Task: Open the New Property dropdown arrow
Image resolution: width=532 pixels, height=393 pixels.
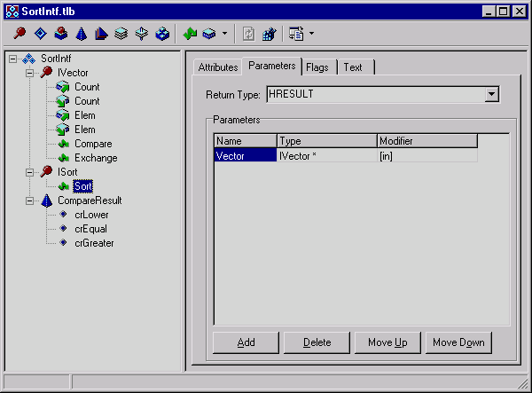Action: click(224, 35)
